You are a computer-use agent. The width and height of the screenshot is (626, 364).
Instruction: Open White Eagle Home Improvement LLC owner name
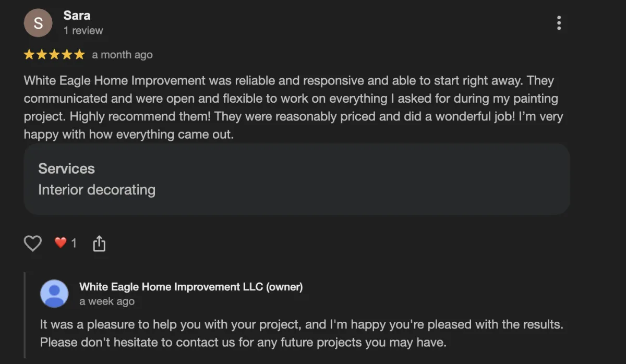pyautogui.click(x=191, y=286)
